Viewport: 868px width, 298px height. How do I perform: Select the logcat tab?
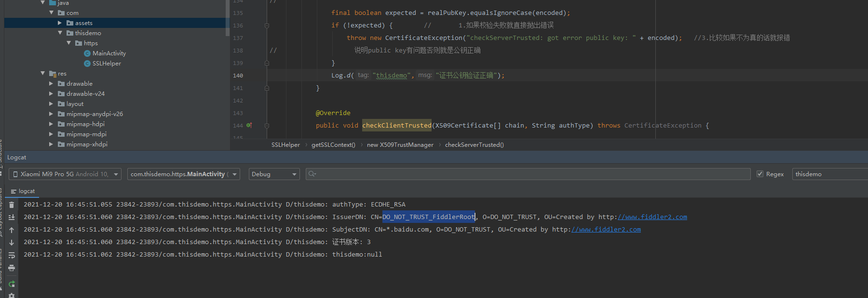(23, 191)
